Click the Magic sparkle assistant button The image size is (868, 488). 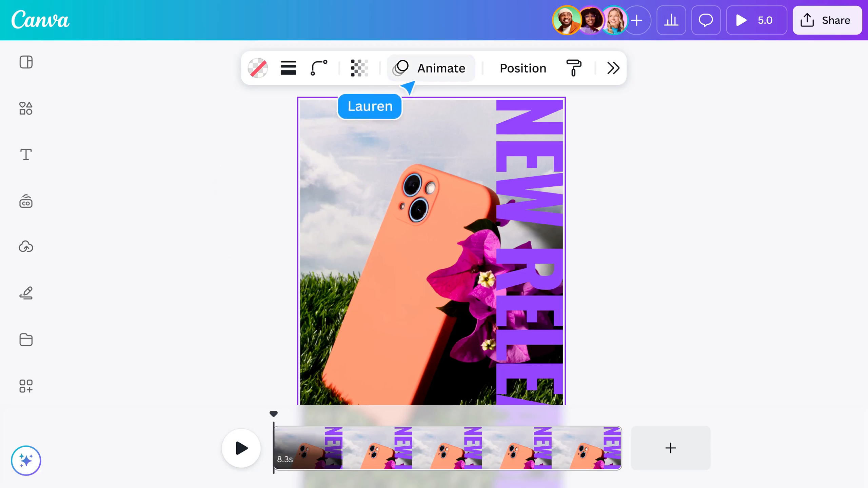click(26, 461)
